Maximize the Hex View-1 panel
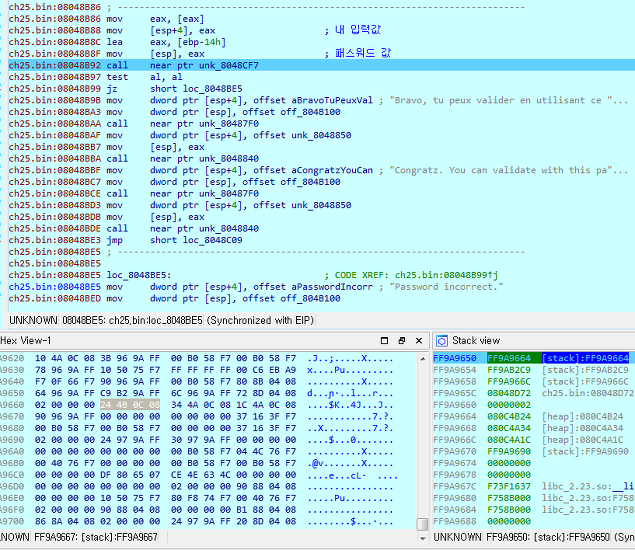 click(x=384, y=341)
